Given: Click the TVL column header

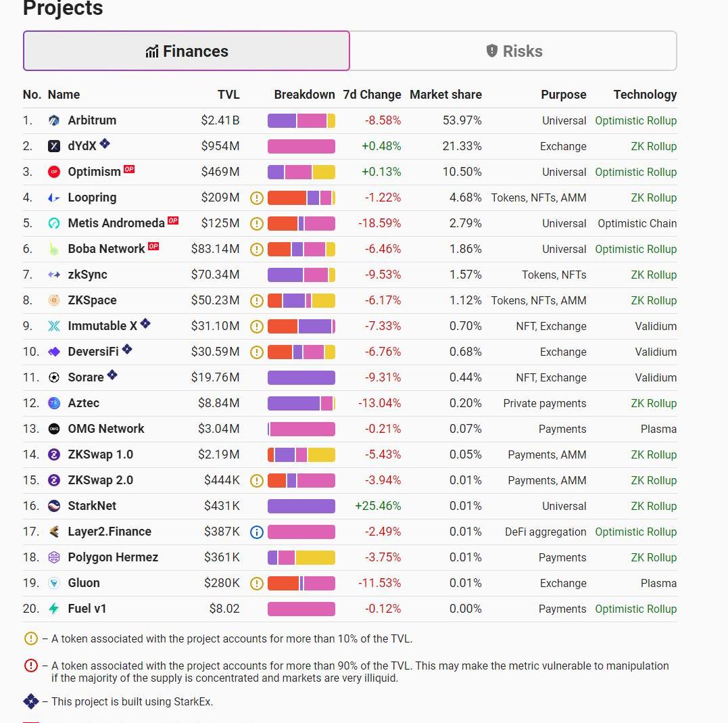Looking at the screenshot, I should click(228, 95).
